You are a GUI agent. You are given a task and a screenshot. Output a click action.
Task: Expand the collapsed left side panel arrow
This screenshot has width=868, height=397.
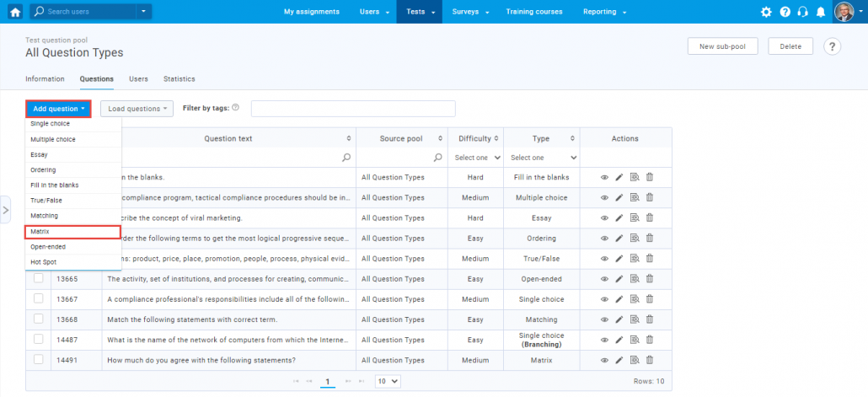tap(5, 209)
